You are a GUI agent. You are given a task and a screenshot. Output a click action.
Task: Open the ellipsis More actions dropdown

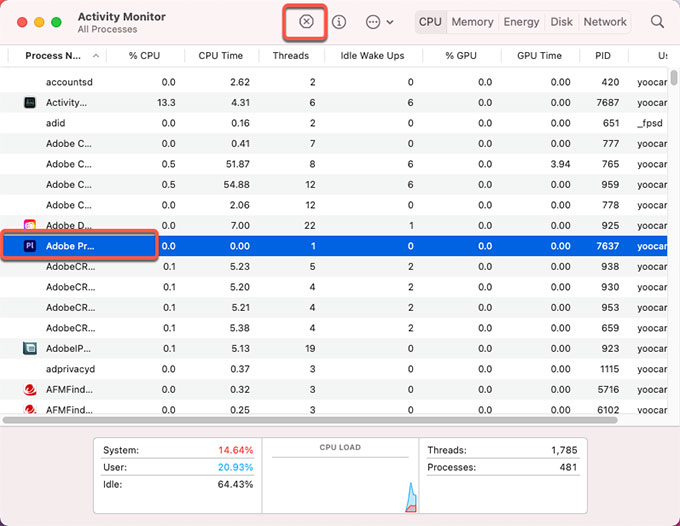(x=379, y=21)
